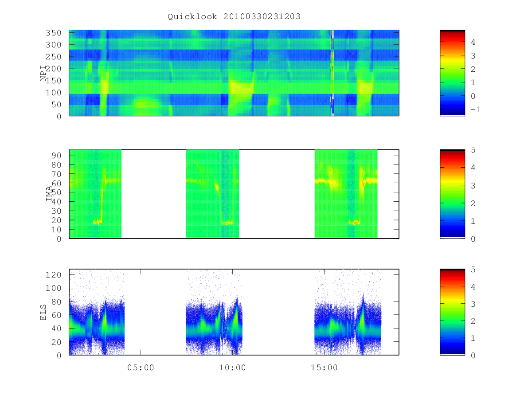Click the 15:00 time tick label

point(324,368)
